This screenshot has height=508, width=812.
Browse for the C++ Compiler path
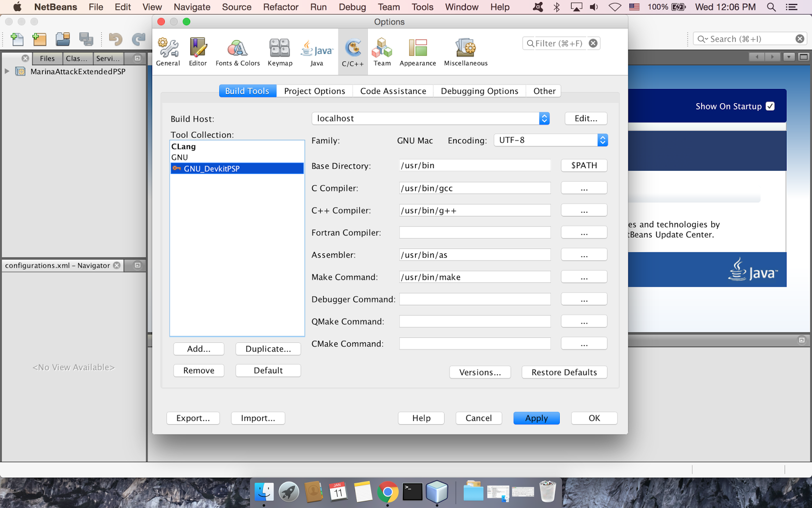584,210
